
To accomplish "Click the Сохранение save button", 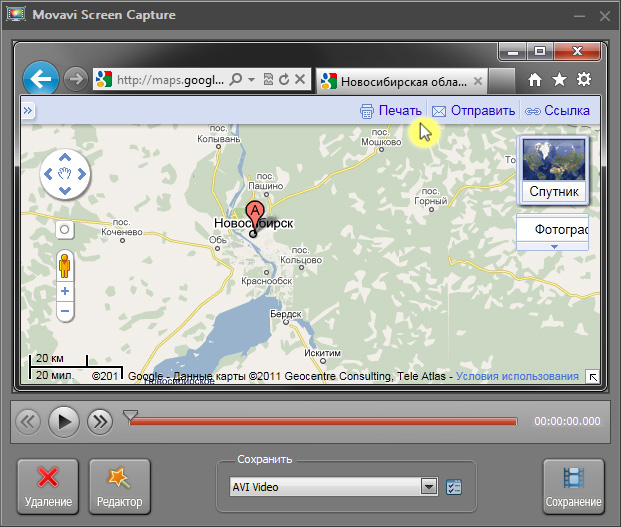I will click(x=573, y=487).
